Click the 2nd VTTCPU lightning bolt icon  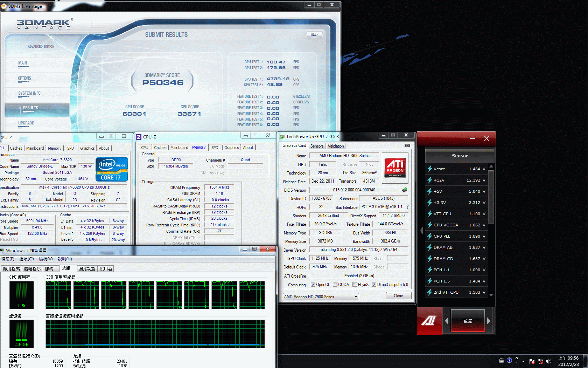429,292
